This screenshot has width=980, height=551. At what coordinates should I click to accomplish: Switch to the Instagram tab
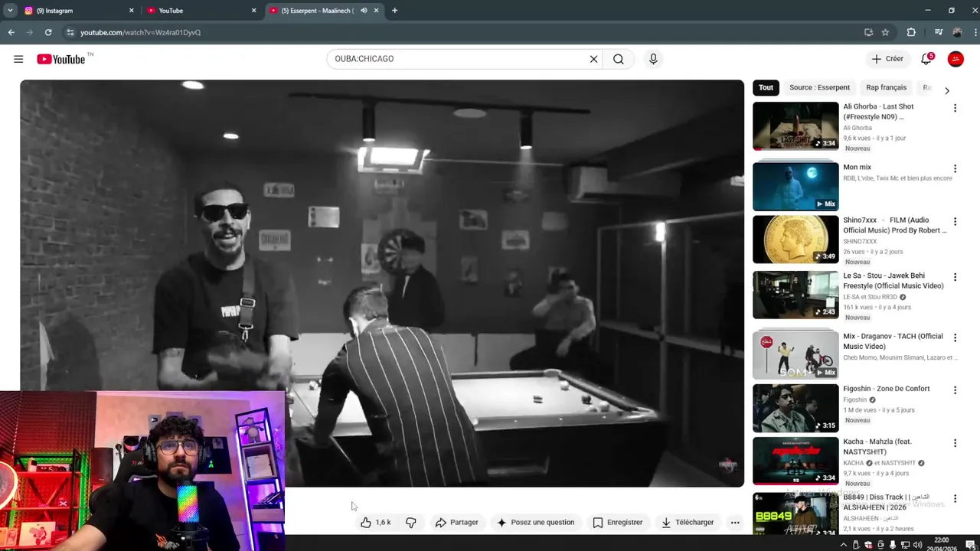click(x=79, y=11)
